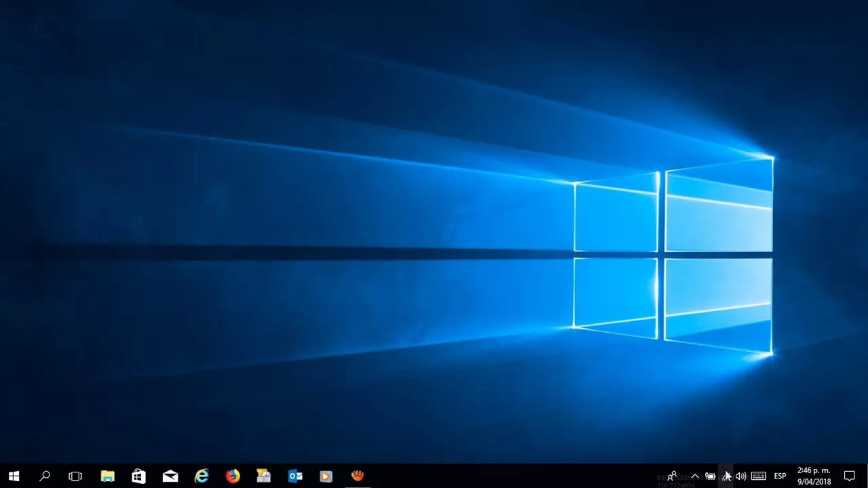Screen dimensions: 868x488
Task: Open the Microsoft Store taskbar icon
Action: (x=138, y=476)
